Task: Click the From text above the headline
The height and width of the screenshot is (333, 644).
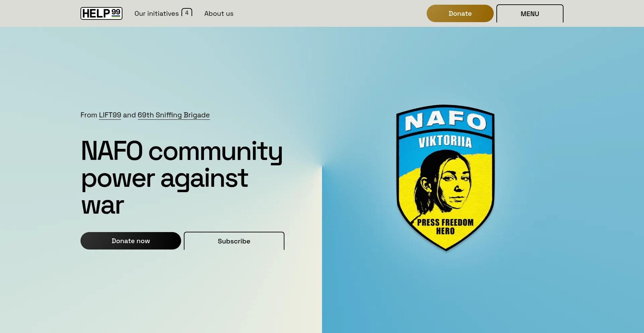Action: click(89, 115)
